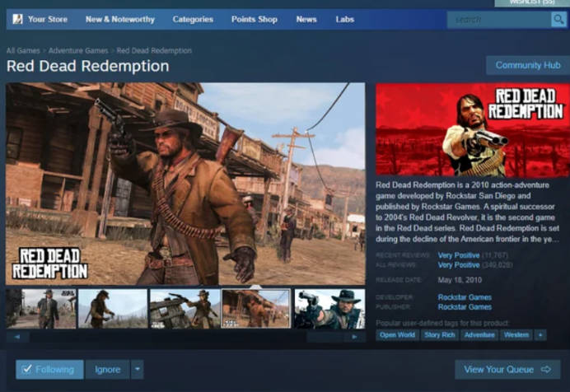Click the recent reviews Very Positive link
Screen dimensions: 570x392
pyautogui.click(x=459, y=255)
